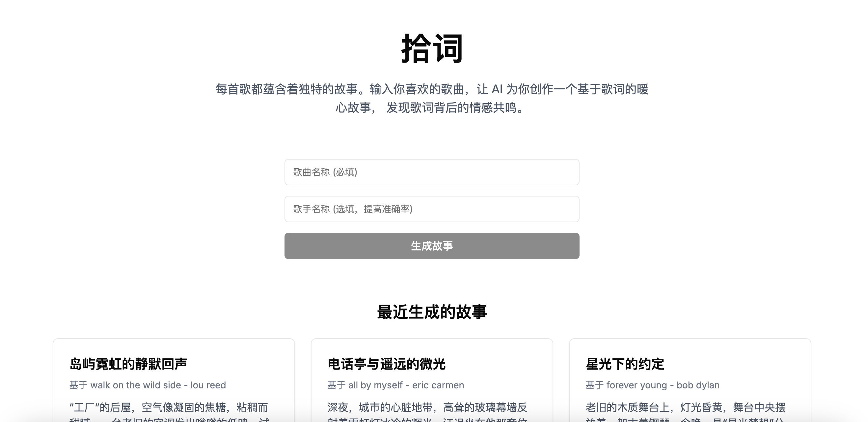The image size is (868, 422).
Task: Click the excerpt starting with 老旧的木质舞台上
Action: click(685, 407)
